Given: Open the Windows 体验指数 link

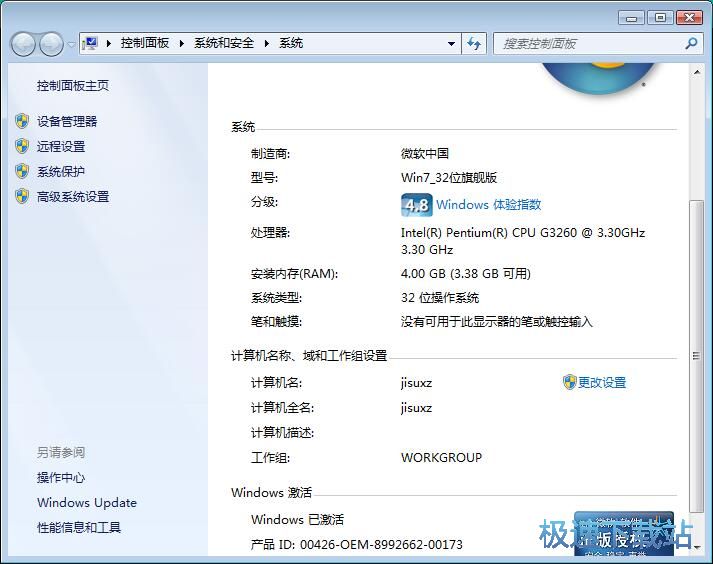Looking at the screenshot, I should (x=489, y=205).
